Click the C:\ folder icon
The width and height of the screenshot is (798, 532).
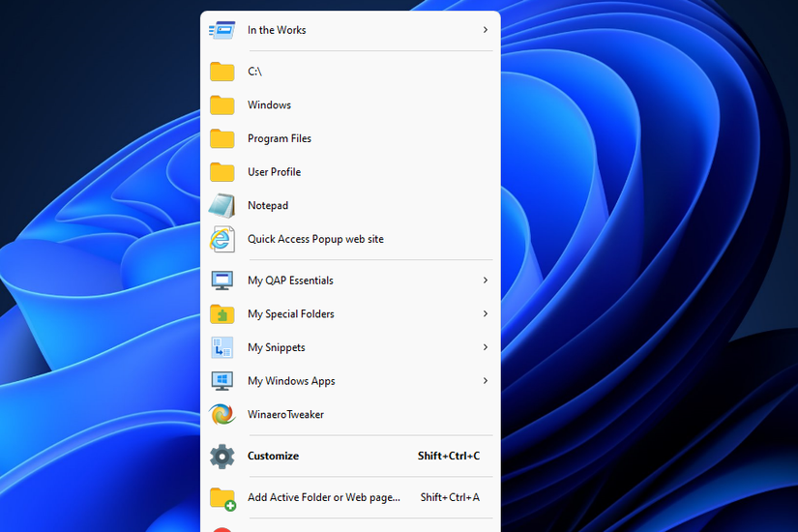tap(222, 72)
